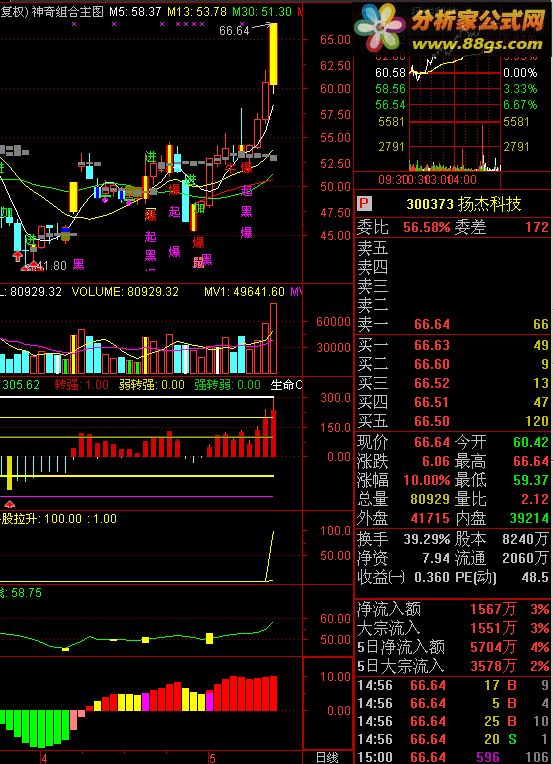Click the tallest volume bar on the right
Screen dimensions: 554x764
pyautogui.click(x=273, y=338)
